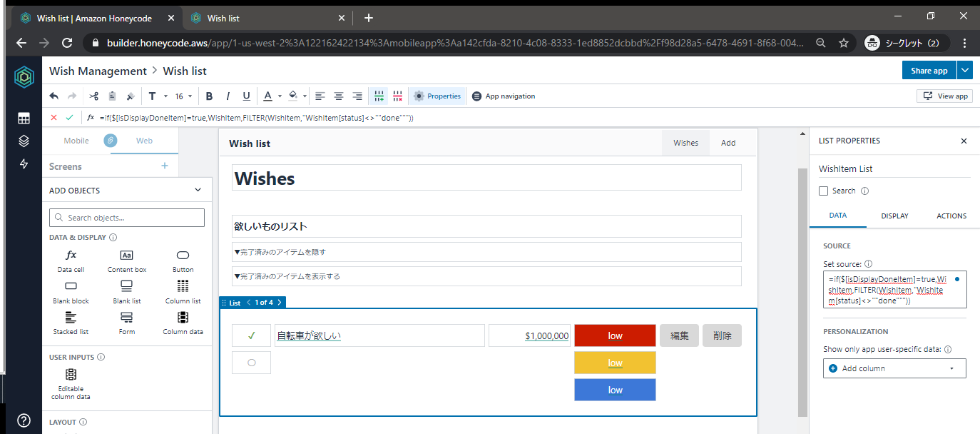Open the DISPLAY properties tab
Screen dimensions: 980x434
[894, 216]
